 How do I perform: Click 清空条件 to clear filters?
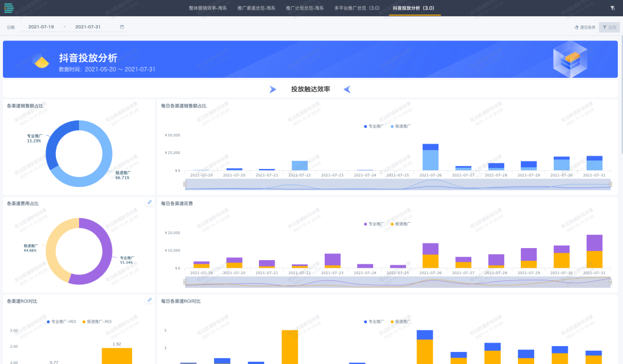585,27
